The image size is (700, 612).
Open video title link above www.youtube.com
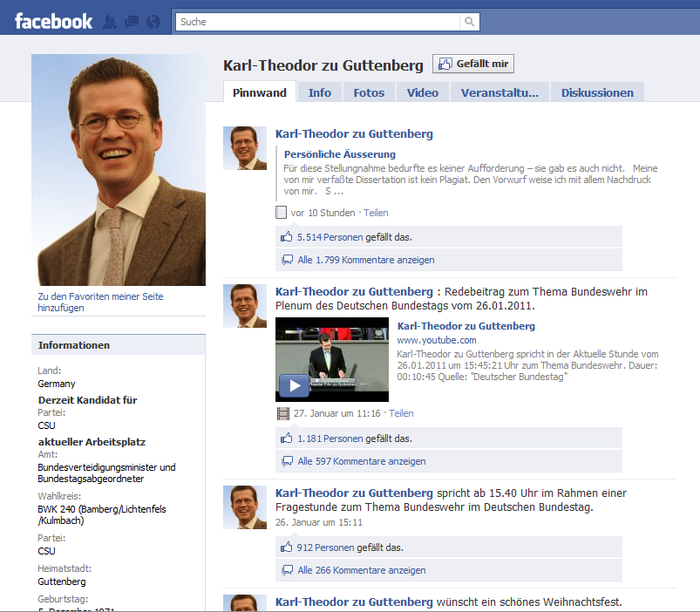click(466, 326)
